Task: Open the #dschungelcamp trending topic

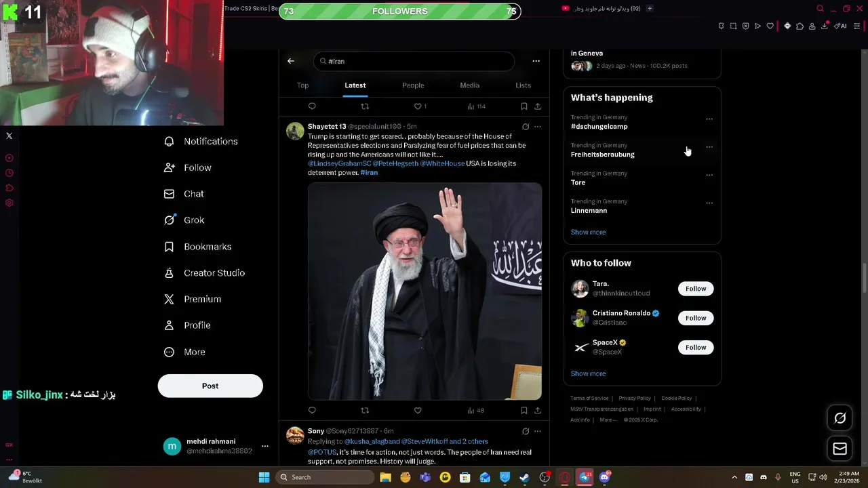Action: [x=599, y=127]
